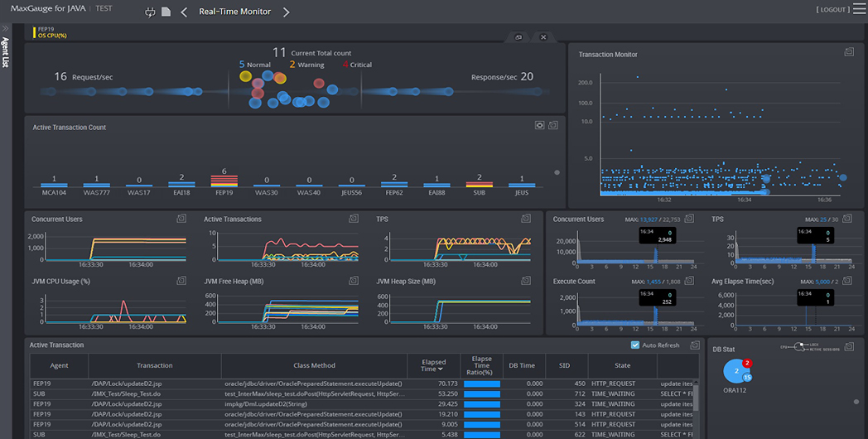This screenshot has height=439, width=868.
Task: Select the EAI18 agent bar
Action: click(181, 185)
